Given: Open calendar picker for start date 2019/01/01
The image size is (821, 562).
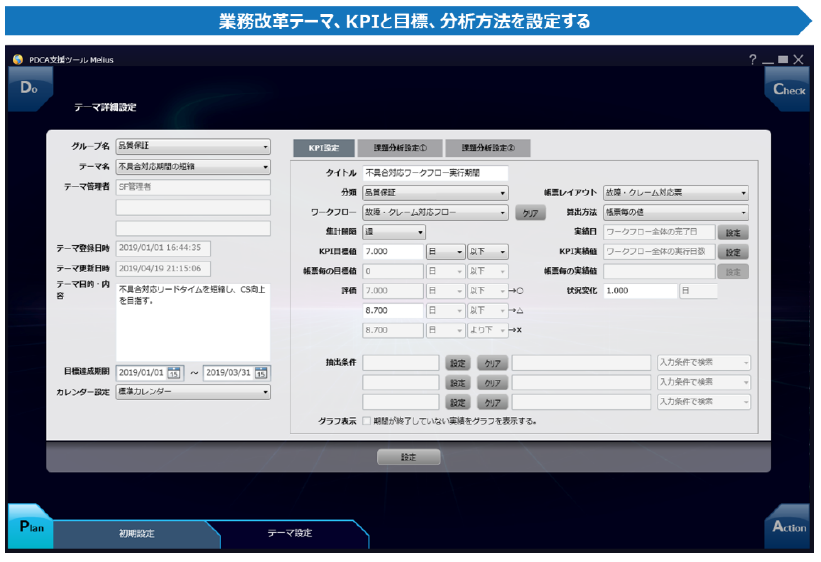Looking at the screenshot, I should (173, 373).
